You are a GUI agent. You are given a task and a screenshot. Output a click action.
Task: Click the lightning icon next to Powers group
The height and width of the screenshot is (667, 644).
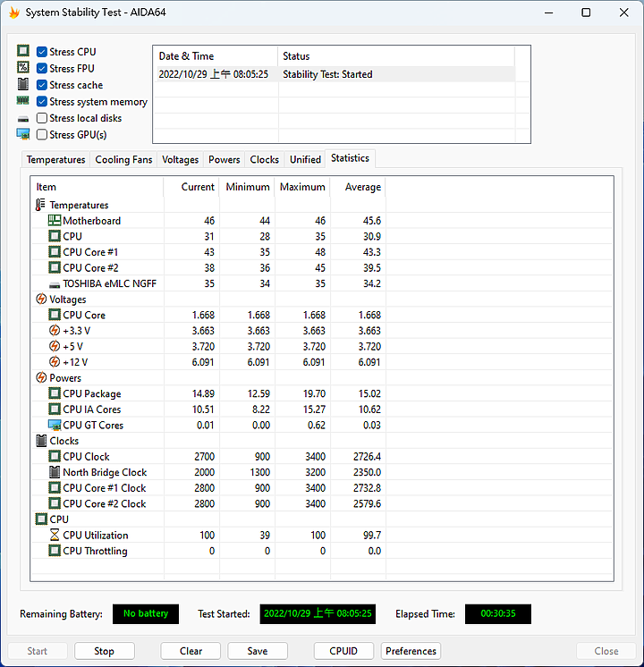[41, 377]
